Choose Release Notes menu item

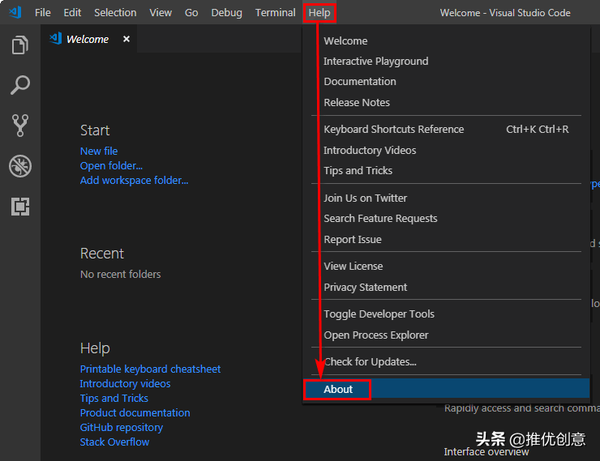pyautogui.click(x=446, y=103)
